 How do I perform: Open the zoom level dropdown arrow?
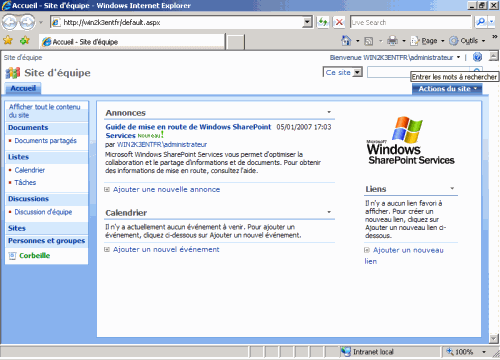[x=484, y=352]
